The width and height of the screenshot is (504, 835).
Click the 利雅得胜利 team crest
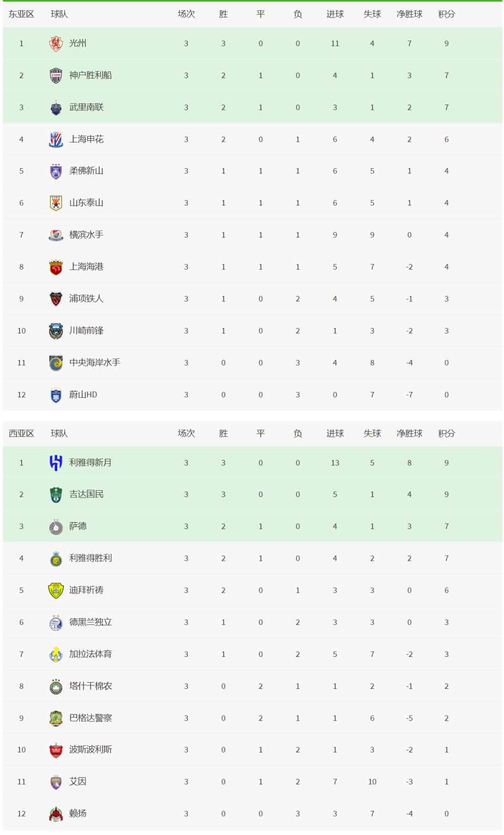click(56, 559)
